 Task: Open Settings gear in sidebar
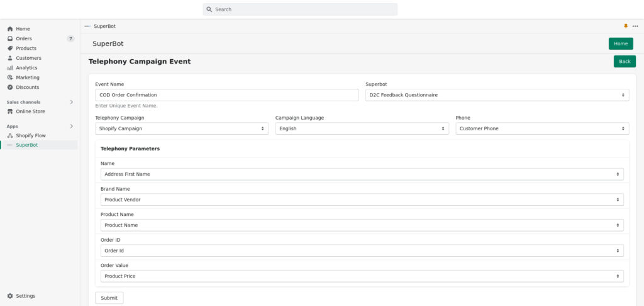coord(10,296)
